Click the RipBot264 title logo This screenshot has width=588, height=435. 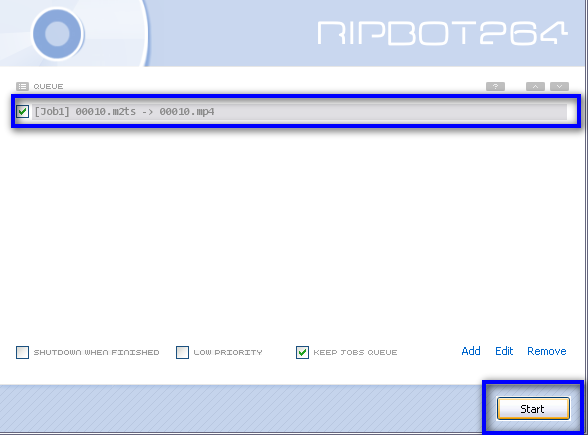coord(442,33)
